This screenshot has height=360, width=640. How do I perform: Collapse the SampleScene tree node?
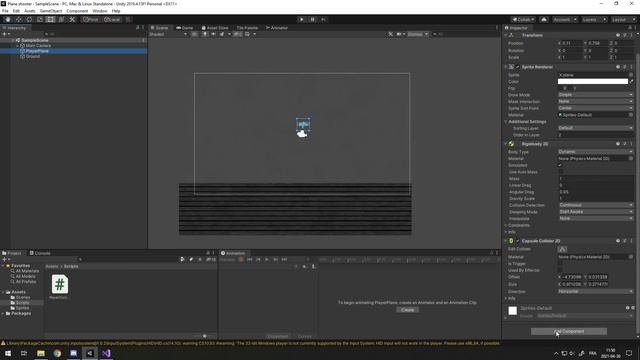point(13,40)
